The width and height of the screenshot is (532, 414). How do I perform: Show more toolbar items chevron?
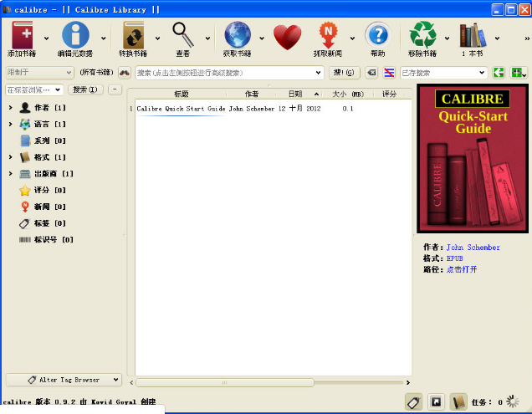point(527,38)
